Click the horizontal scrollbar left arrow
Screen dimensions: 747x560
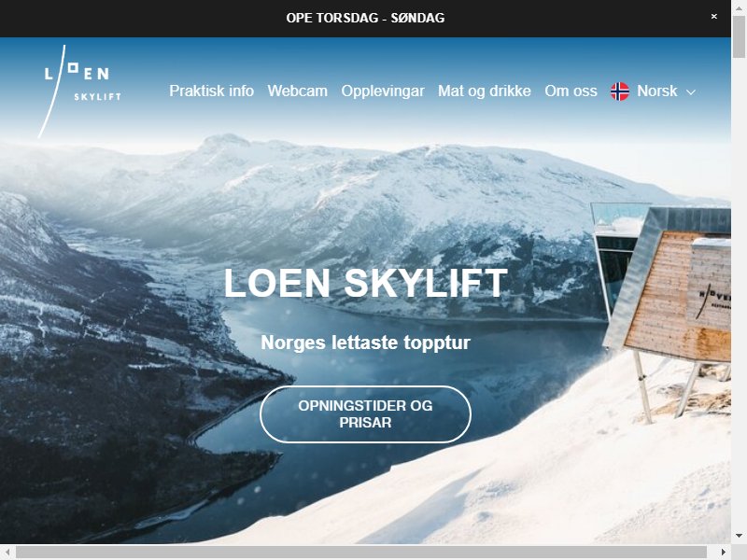coord(7,553)
